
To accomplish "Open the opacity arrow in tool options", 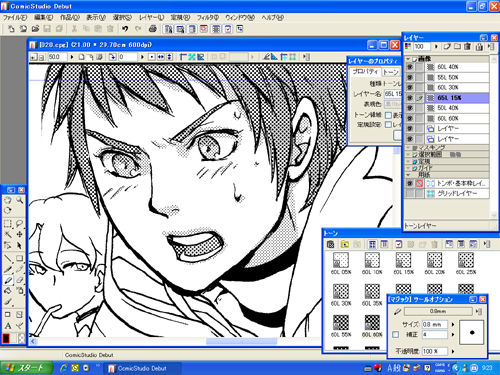I will [x=453, y=351].
